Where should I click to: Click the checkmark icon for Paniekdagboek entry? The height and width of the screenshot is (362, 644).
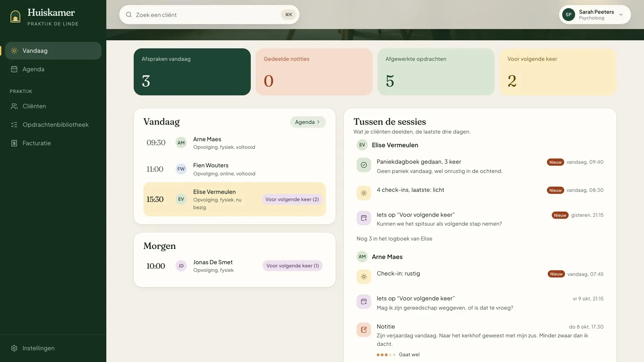pos(364,165)
